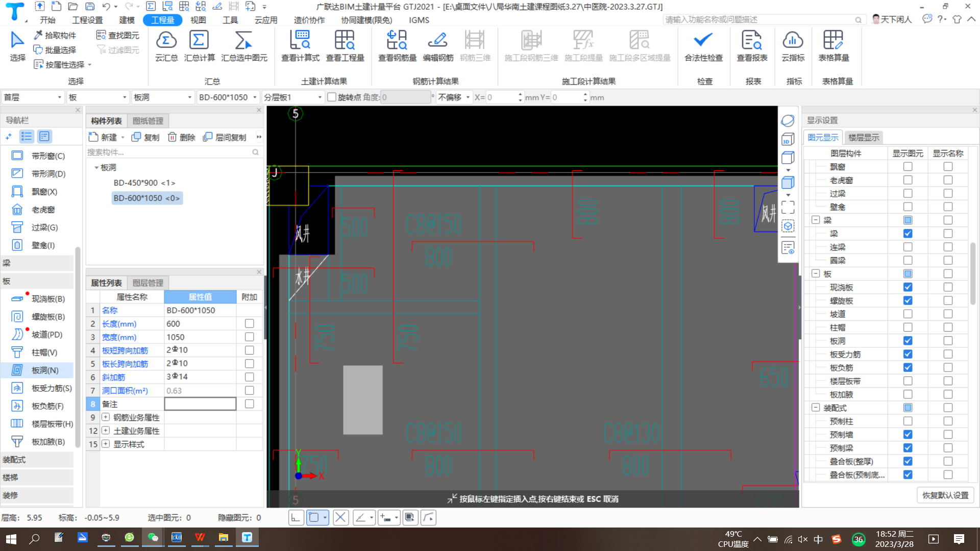Click 恢复默认设置 button

945,495
